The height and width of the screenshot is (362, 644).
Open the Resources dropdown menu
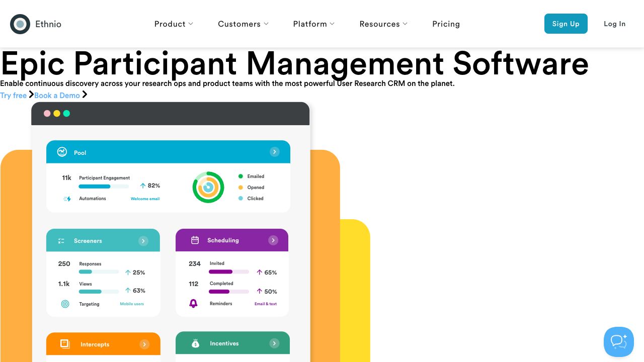383,24
